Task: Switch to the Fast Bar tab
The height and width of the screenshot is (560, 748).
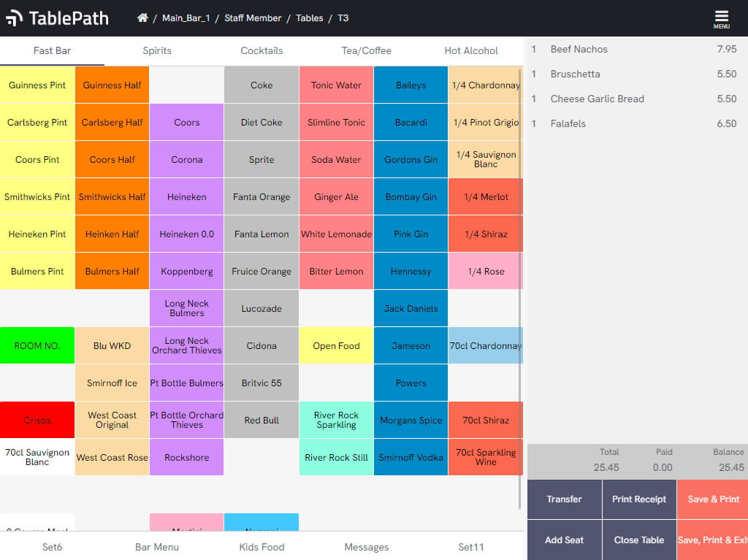Action: (x=52, y=50)
